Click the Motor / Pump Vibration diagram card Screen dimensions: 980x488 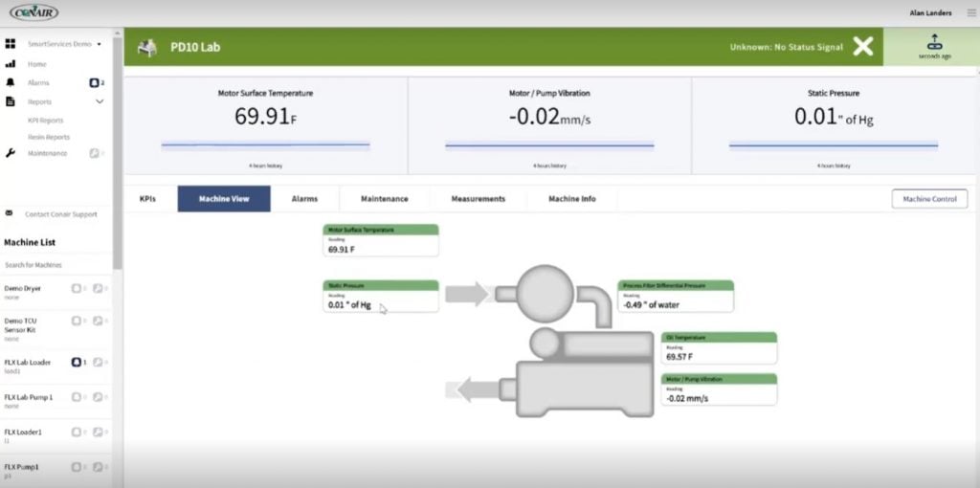(x=719, y=389)
